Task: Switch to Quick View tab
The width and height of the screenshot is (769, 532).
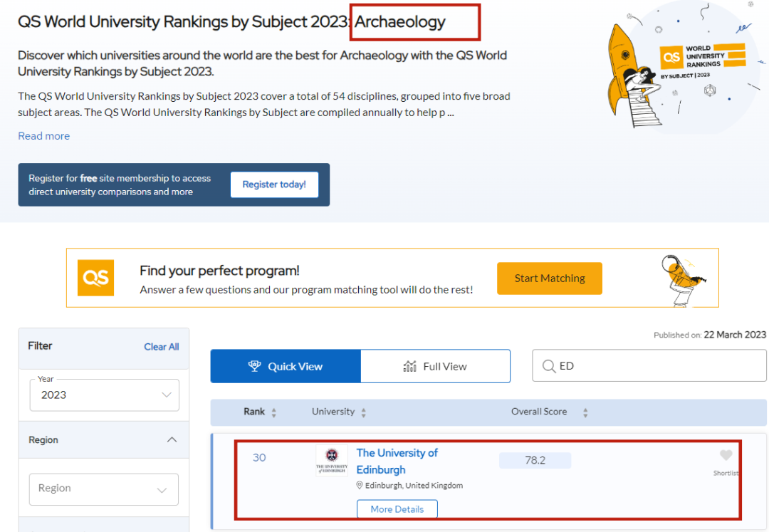Action: click(x=286, y=366)
